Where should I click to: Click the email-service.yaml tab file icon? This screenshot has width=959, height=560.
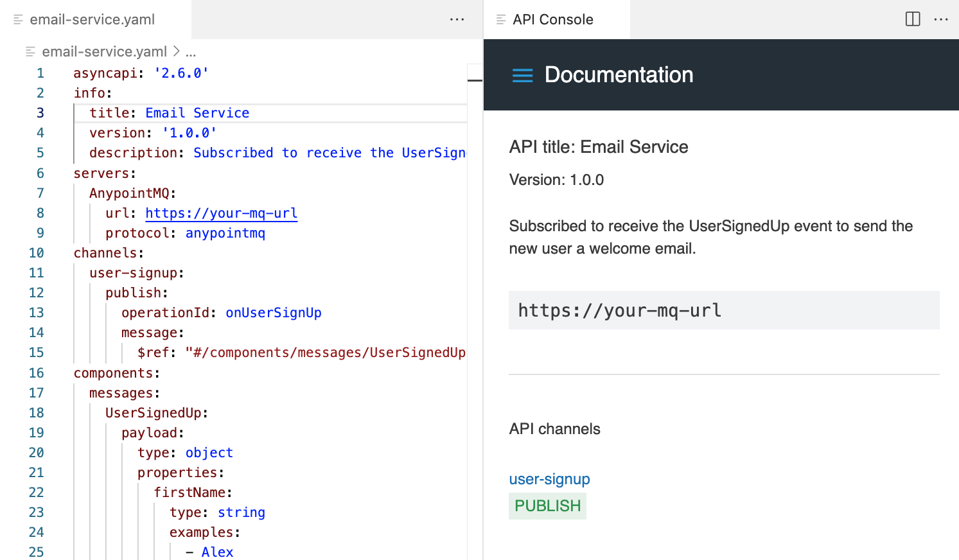point(19,20)
